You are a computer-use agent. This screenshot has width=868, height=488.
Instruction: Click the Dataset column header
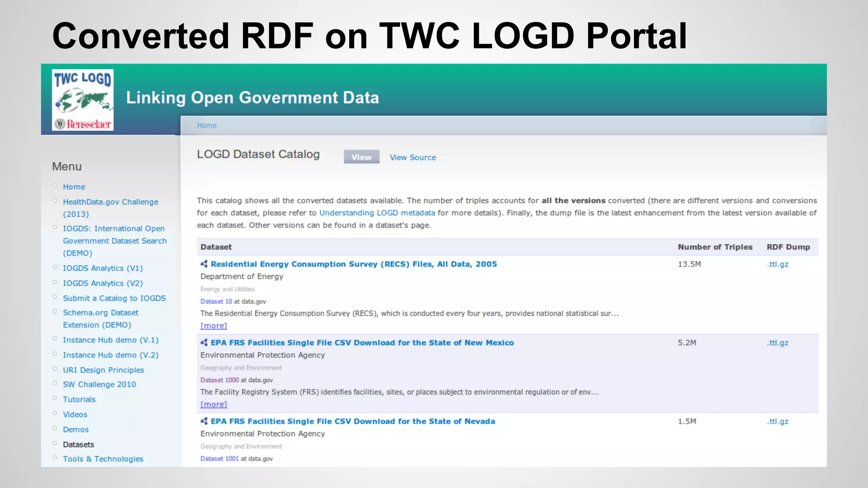click(x=216, y=247)
